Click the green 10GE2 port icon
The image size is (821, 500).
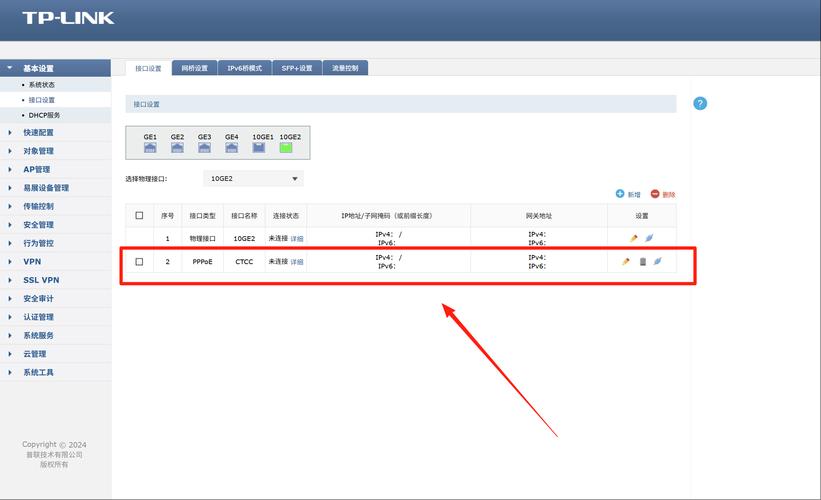pos(286,147)
